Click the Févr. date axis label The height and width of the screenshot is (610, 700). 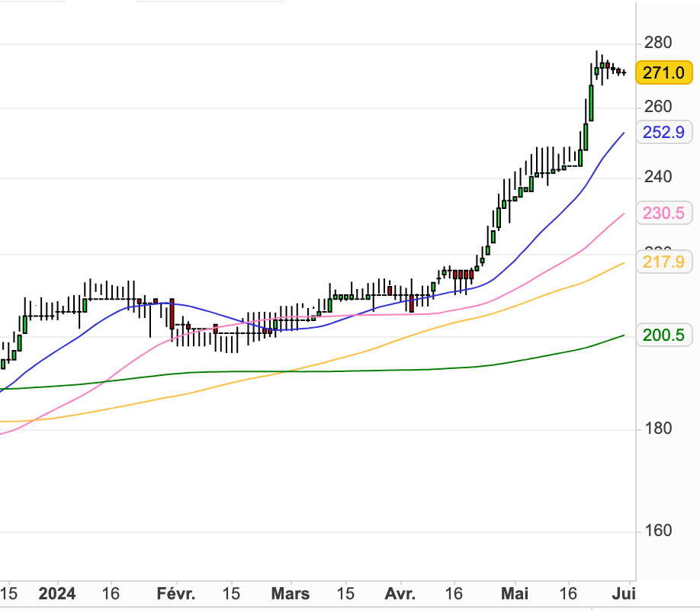pyautogui.click(x=176, y=594)
